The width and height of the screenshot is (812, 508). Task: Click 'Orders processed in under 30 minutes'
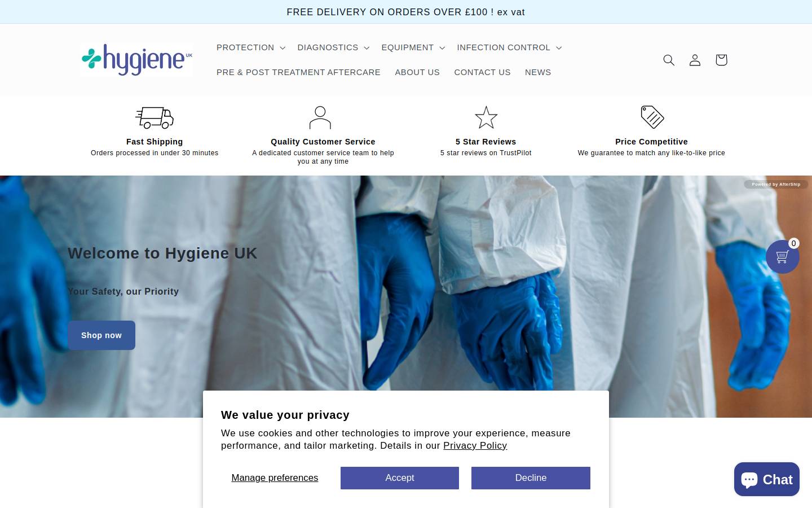coord(155,153)
